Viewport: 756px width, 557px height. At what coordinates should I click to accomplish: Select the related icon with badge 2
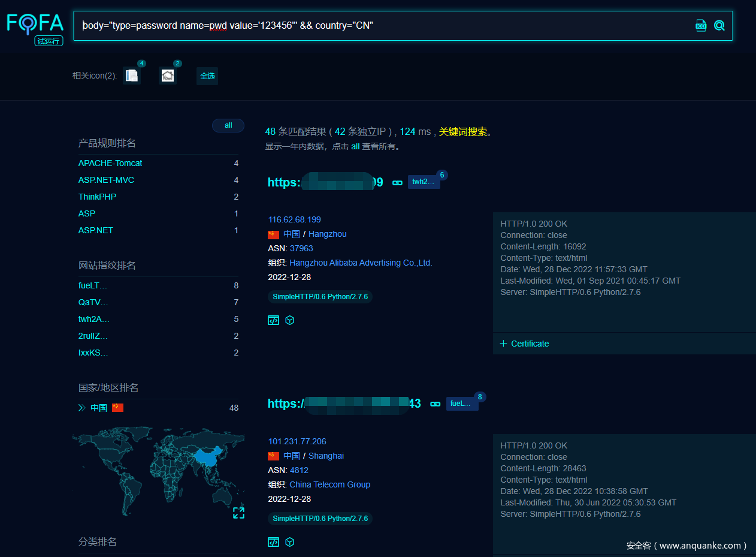pyautogui.click(x=168, y=76)
